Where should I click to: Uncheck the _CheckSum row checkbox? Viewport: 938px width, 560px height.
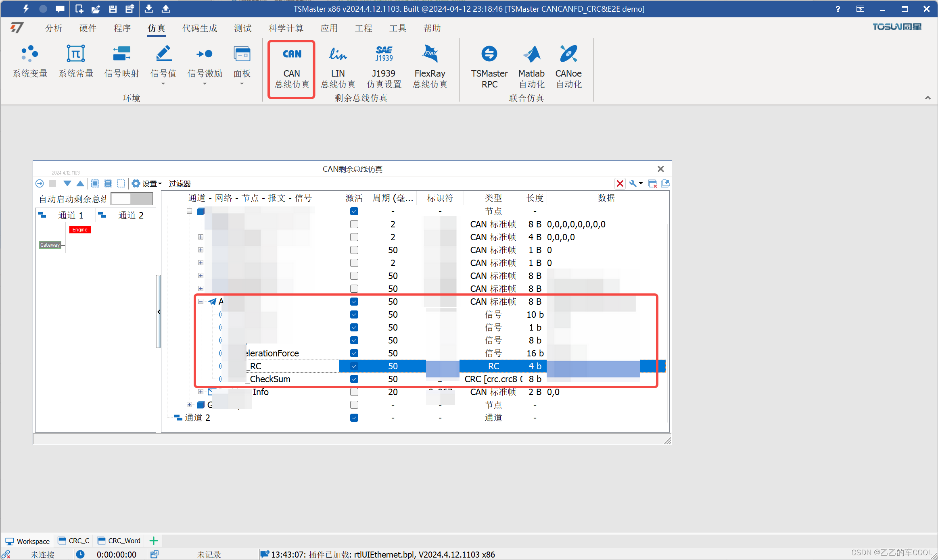pos(354,379)
